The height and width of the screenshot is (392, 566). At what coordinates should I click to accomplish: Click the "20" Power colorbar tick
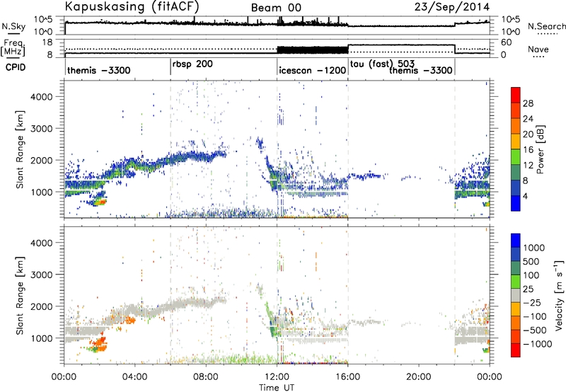pos(528,134)
